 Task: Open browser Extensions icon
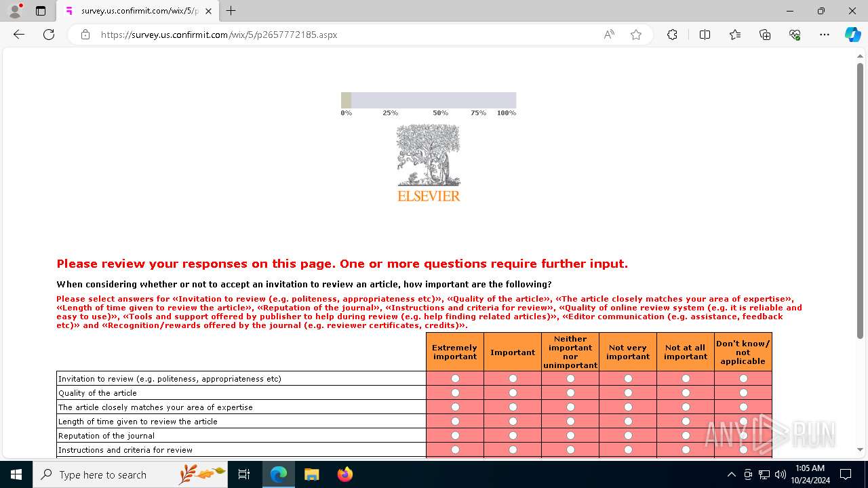coord(672,35)
